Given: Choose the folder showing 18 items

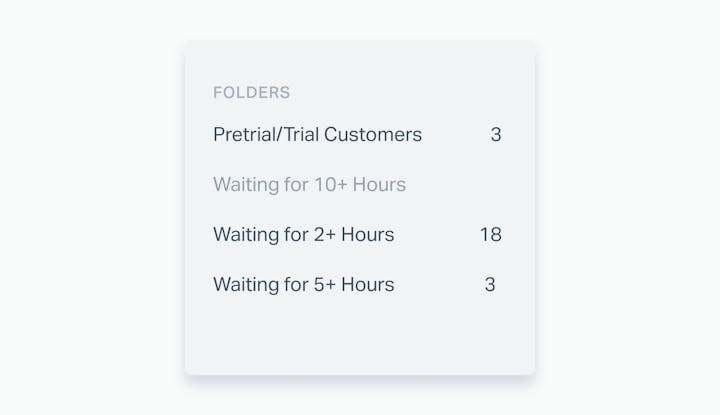Looking at the screenshot, I should pos(303,235).
